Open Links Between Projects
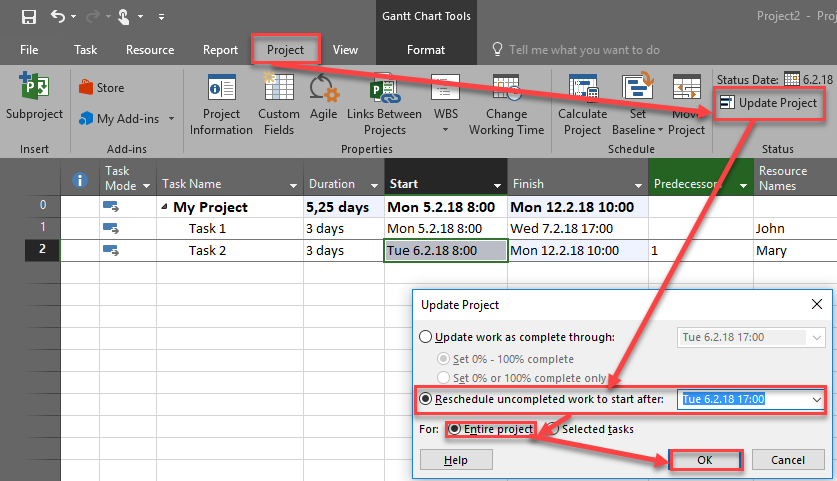 (384, 89)
